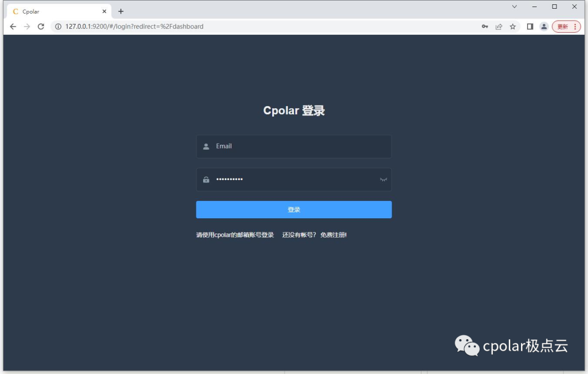
Task: Click the red 更新 update button
Action: [566, 27]
